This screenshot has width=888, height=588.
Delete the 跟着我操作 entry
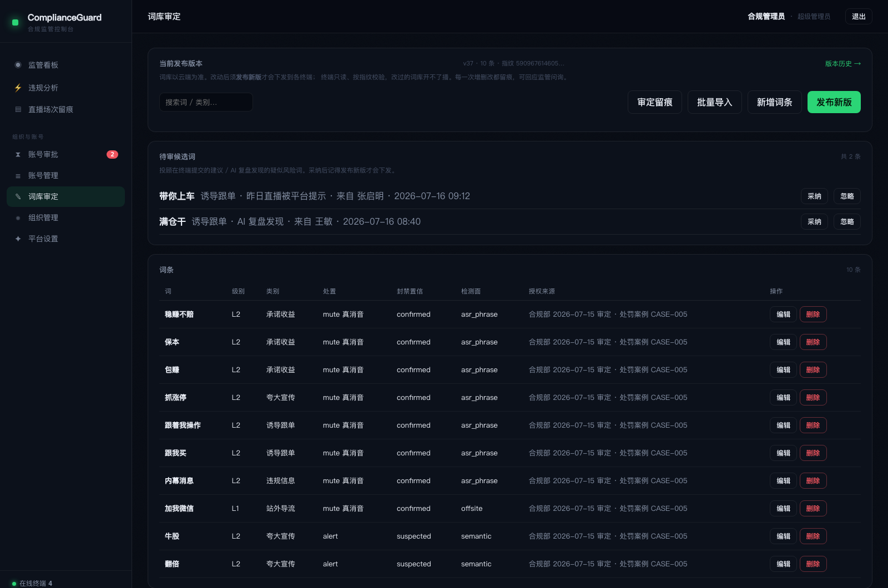click(x=813, y=425)
